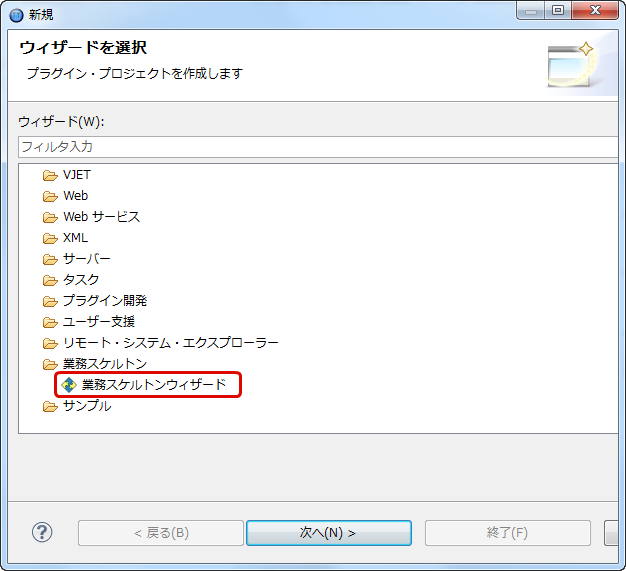
Task: Select the プラグイン開発 category label
Action: (105, 301)
